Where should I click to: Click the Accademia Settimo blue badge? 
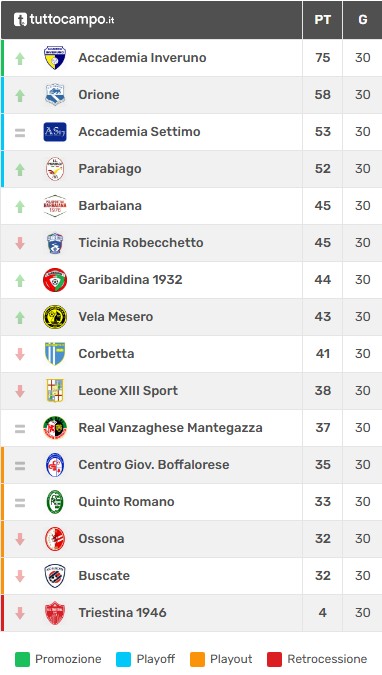[55, 132]
